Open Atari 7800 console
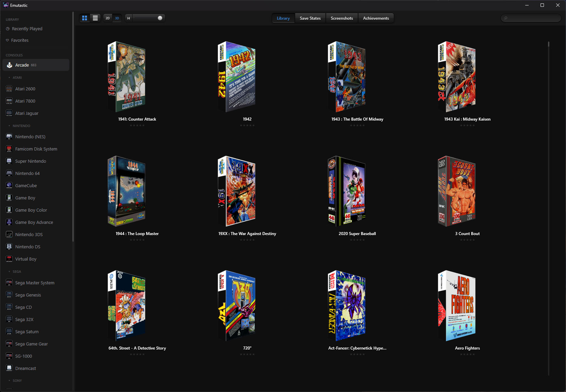 [x=36, y=101]
